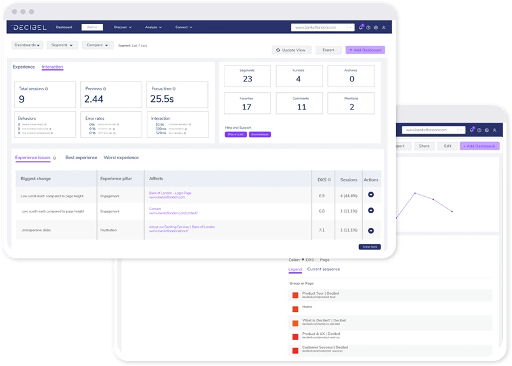The height and width of the screenshot is (366, 512).
Task: Click the Export button
Action: 328,50
